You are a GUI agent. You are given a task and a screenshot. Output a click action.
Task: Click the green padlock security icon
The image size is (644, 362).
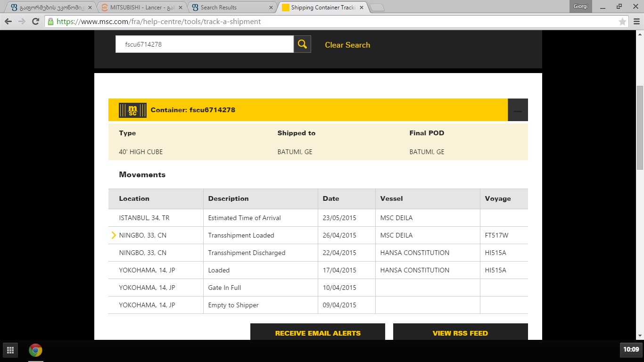(50, 22)
